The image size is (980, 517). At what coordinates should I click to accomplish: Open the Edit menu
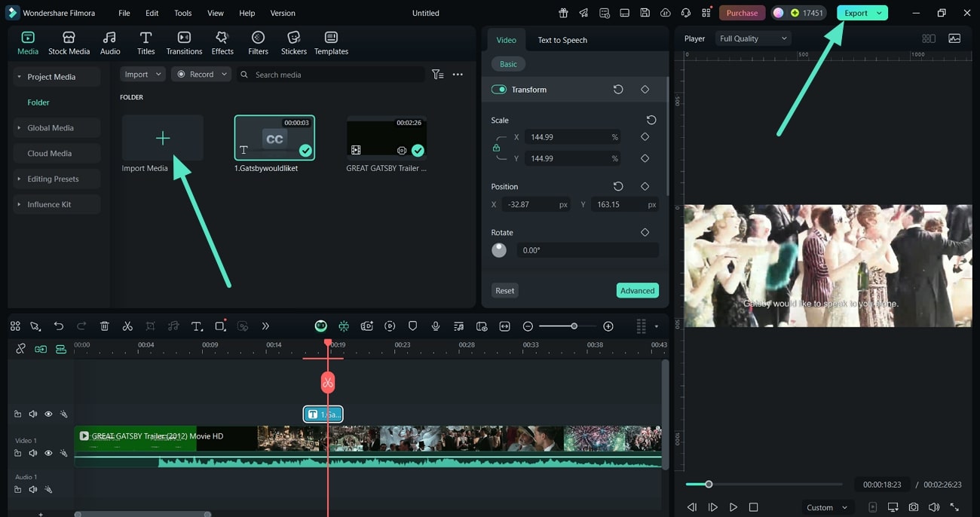tap(152, 13)
